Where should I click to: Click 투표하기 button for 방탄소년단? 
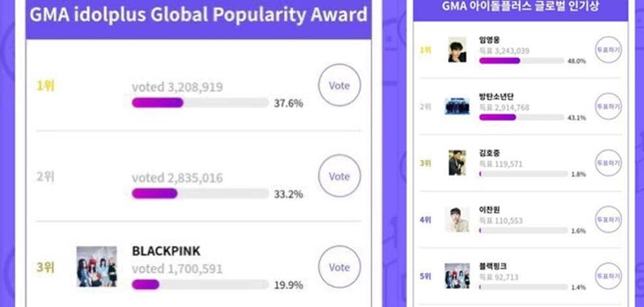tap(607, 106)
